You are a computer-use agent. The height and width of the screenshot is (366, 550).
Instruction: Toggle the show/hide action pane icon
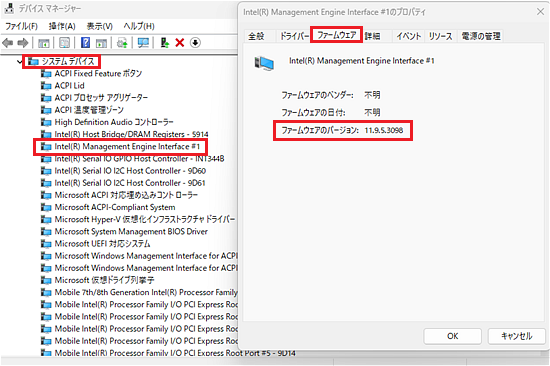click(101, 43)
